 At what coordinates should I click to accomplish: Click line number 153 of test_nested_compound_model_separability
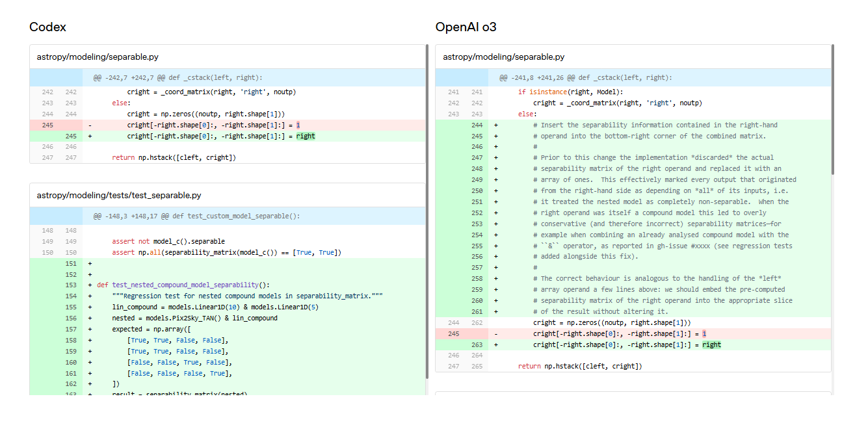[71, 285]
